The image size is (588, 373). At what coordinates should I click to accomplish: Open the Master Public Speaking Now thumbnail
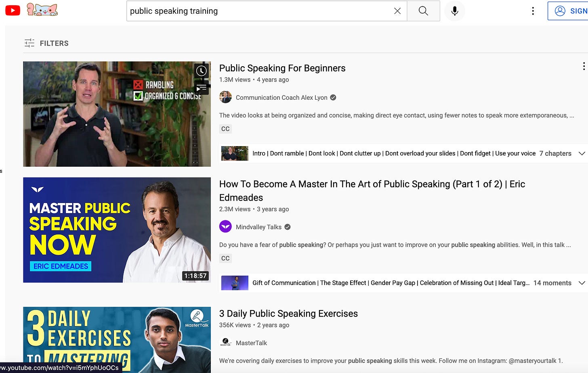117,230
